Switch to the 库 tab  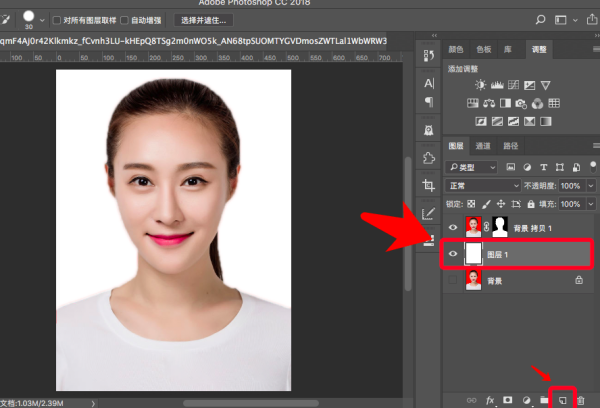point(508,49)
